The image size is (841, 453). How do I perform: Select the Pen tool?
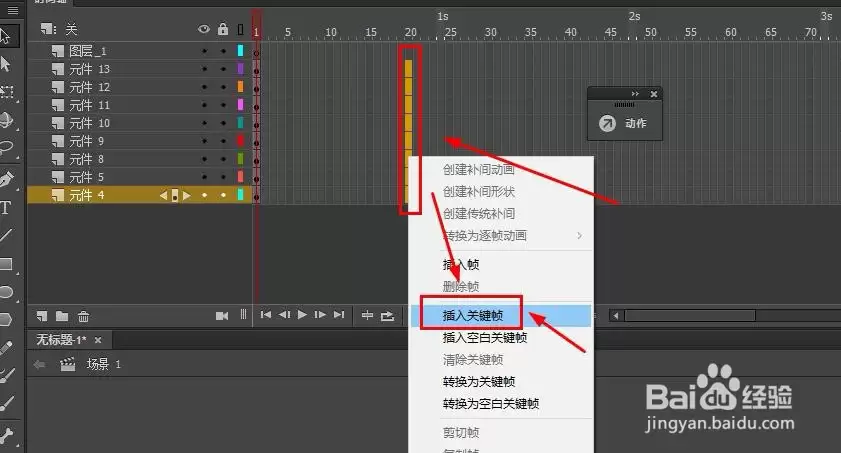tap(6, 179)
